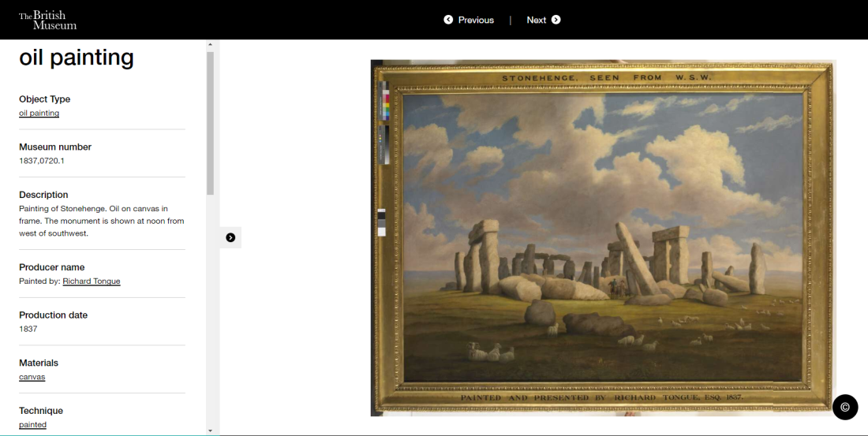
Task: Click the 'Object Type' label
Action: pos(44,99)
